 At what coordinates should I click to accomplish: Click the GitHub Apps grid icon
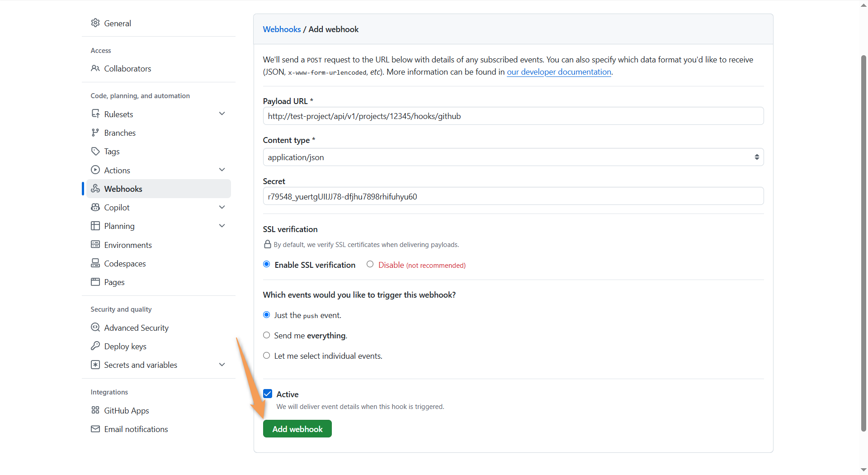(95, 410)
